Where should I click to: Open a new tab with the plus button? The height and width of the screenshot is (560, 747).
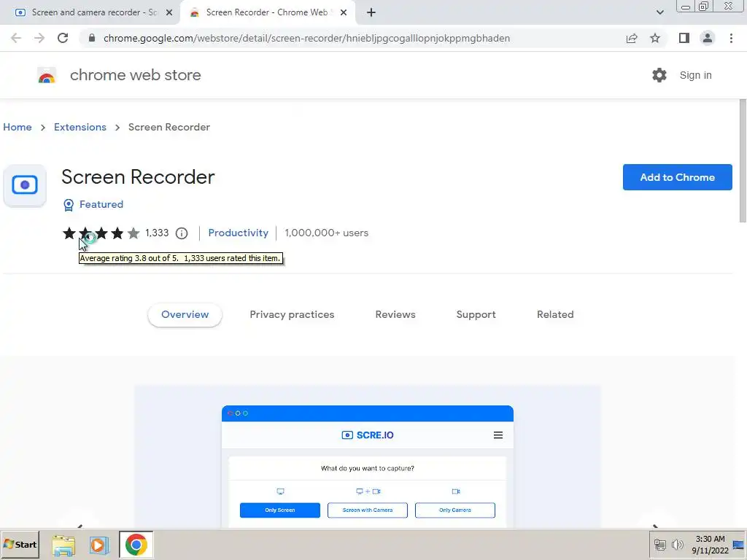371,13
